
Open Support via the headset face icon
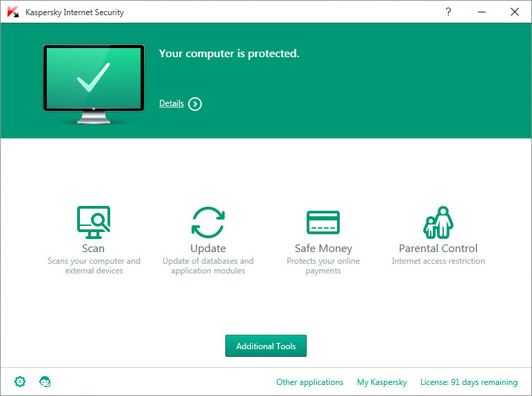45,382
